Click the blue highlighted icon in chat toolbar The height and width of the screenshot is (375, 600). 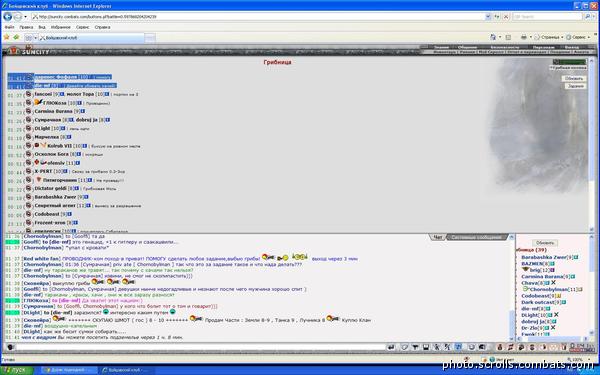pyautogui.click(x=458, y=347)
